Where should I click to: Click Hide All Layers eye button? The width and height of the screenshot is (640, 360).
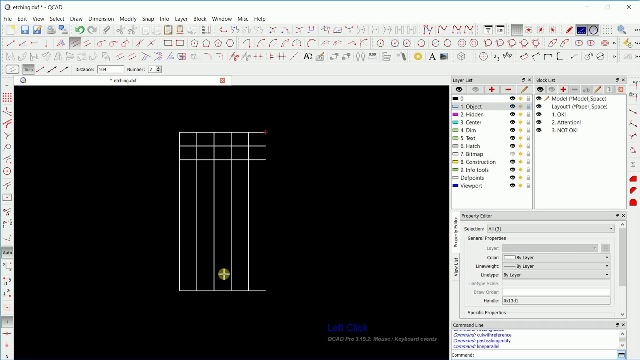coord(475,89)
